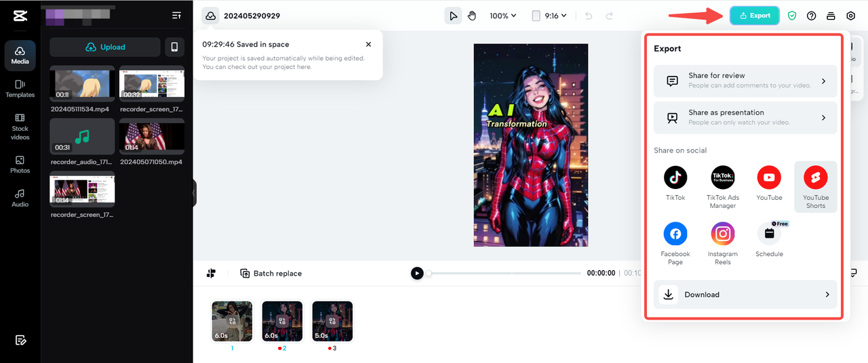Open the help question mark icon

(812, 16)
